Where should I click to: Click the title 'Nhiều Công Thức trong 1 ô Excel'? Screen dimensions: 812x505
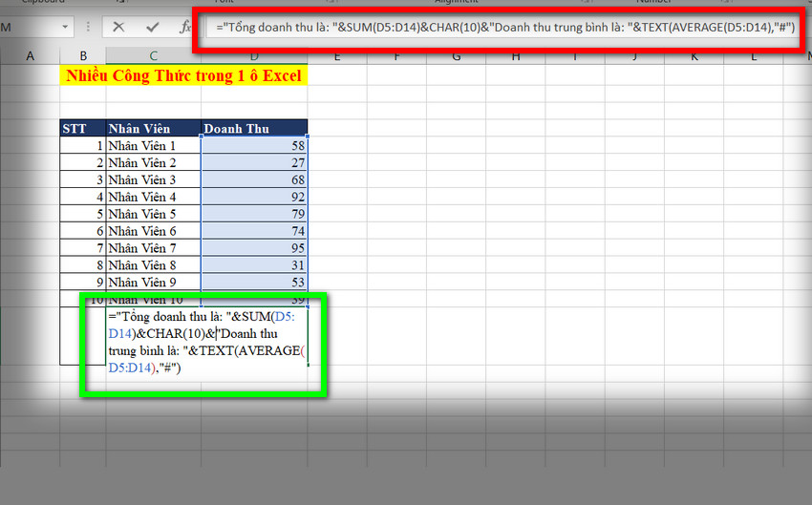[x=183, y=75]
